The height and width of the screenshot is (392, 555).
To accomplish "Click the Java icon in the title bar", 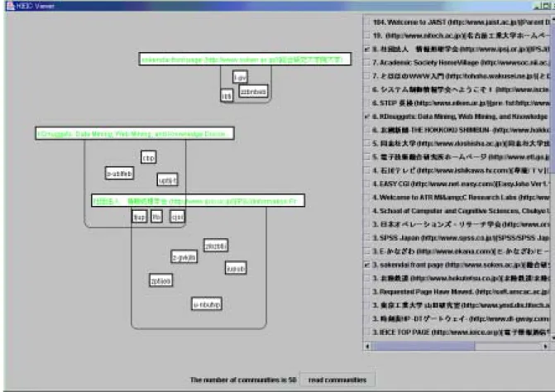I will click(x=10, y=5).
